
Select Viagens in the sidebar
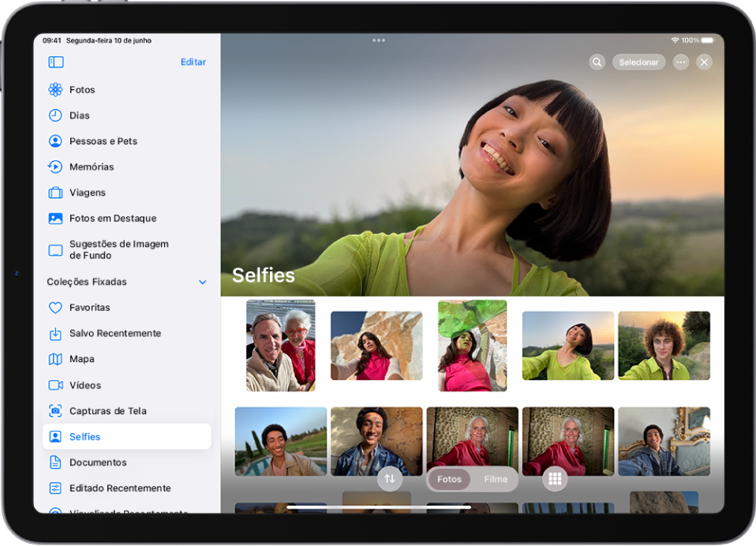88,193
